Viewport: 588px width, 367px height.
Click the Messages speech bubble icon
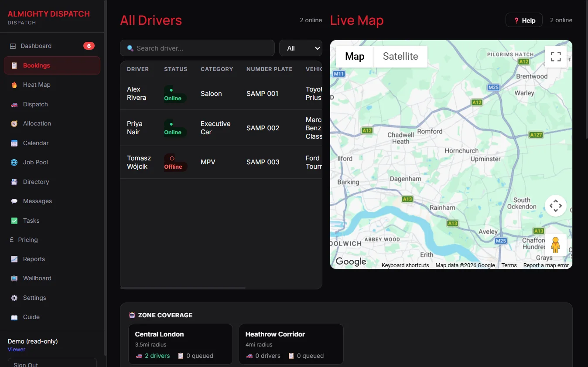14,201
